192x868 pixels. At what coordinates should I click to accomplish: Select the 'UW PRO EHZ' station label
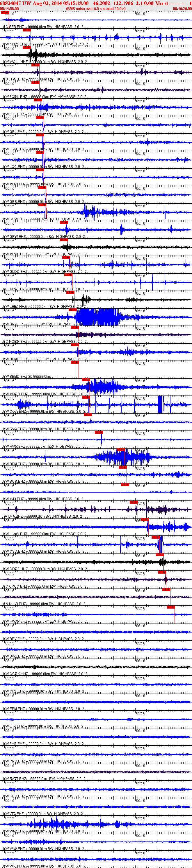tap(14, 762)
